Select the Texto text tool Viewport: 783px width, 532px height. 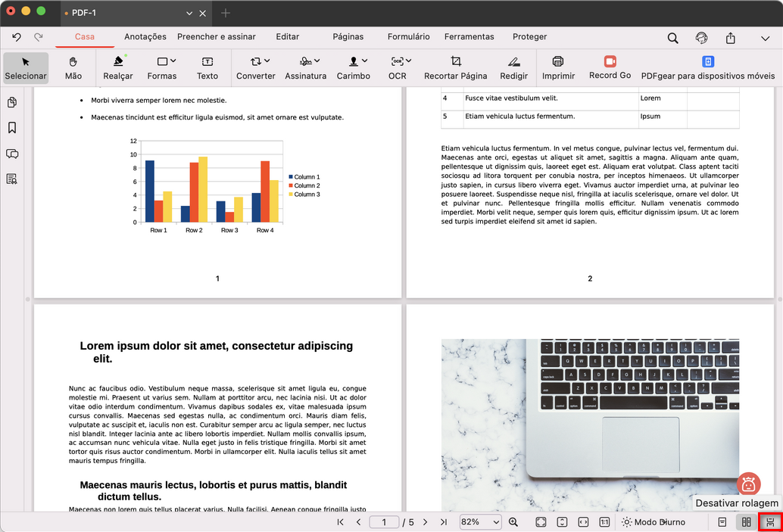tap(207, 68)
